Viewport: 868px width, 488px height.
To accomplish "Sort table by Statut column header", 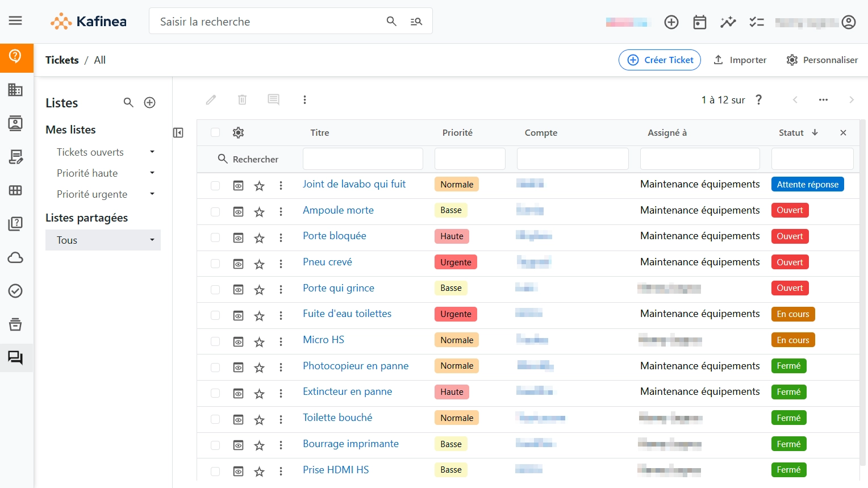I will 791,133.
